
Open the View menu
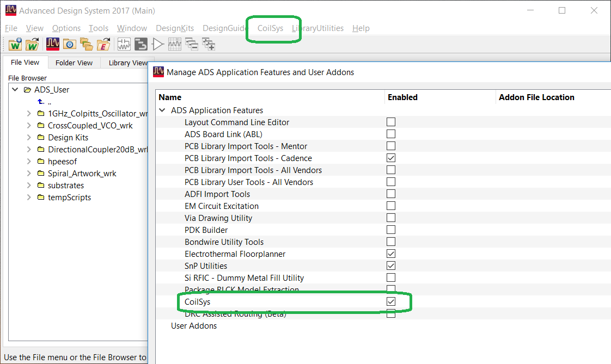35,28
